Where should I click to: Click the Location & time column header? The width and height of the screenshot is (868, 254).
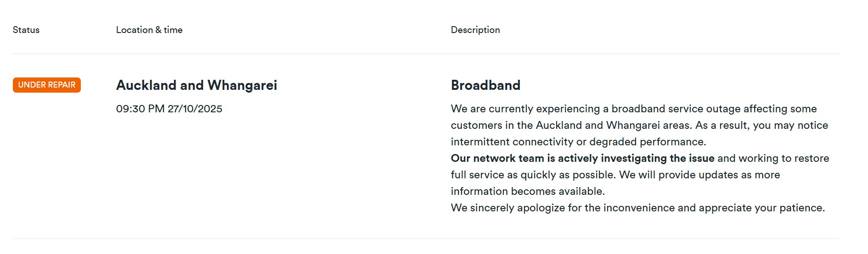(x=149, y=30)
